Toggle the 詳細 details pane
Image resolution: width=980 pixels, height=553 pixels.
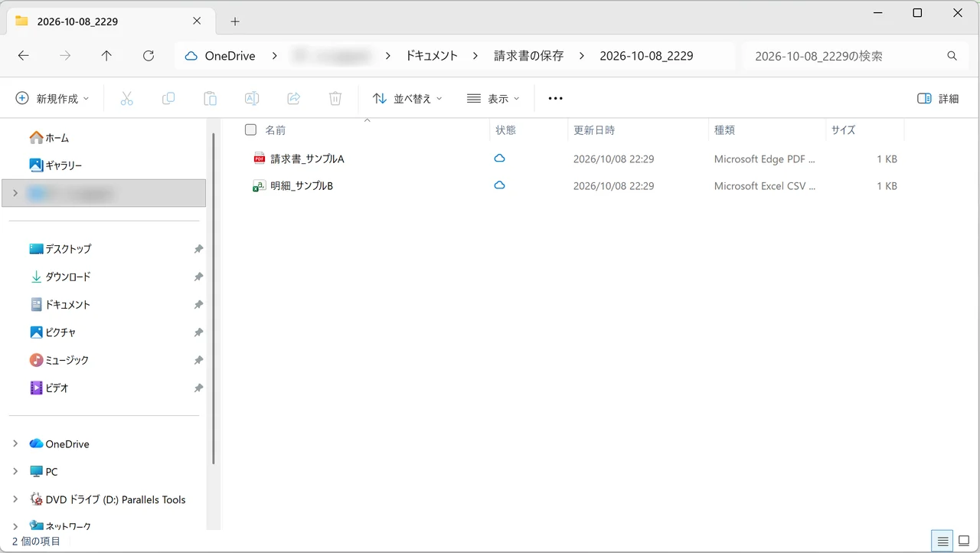coord(938,98)
